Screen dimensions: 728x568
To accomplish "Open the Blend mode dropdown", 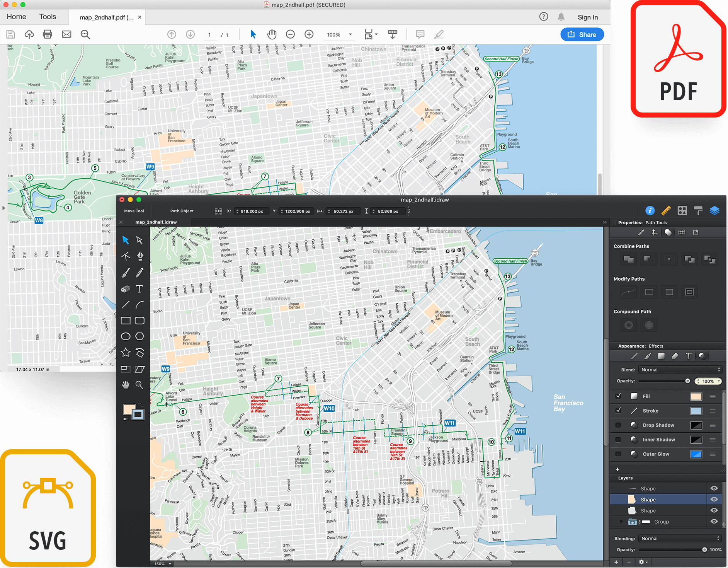I will click(680, 370).
